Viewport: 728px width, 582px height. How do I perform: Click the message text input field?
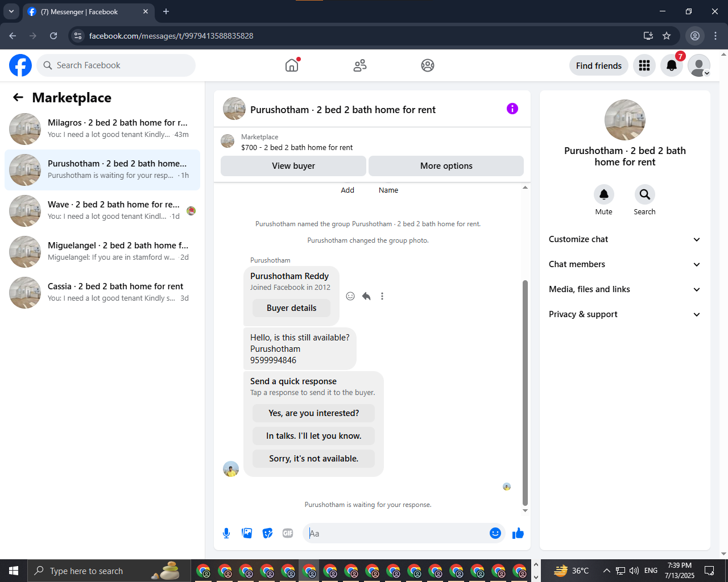(397, 533)
